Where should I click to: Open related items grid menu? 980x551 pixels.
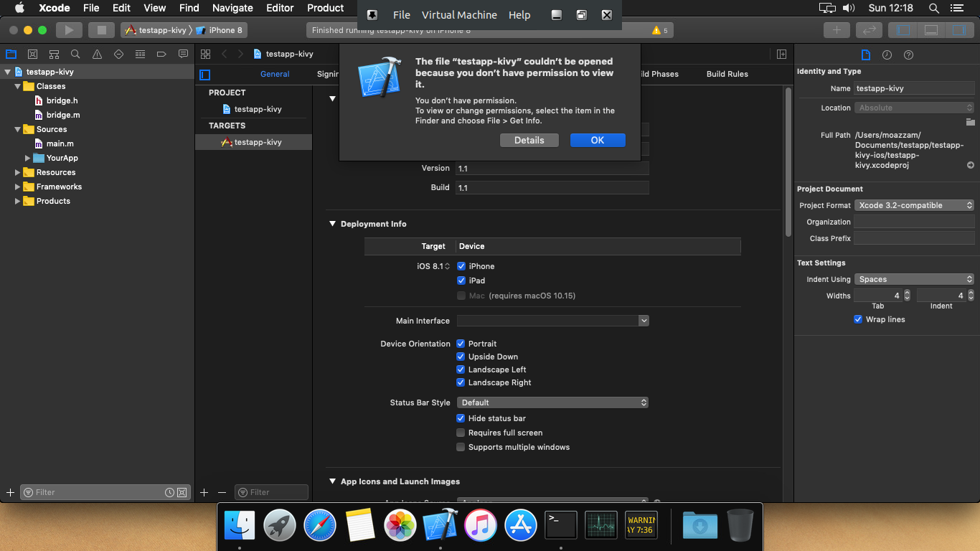(x=205, y=54)
